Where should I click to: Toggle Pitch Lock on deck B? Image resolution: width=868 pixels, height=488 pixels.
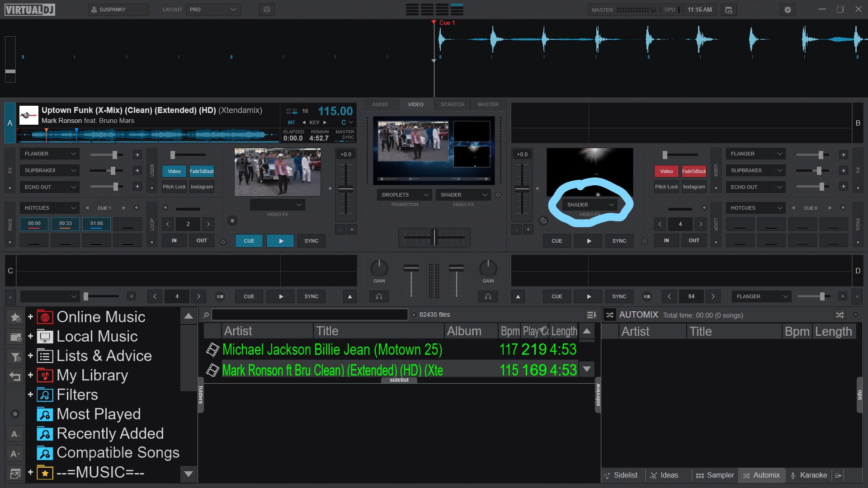666,187
